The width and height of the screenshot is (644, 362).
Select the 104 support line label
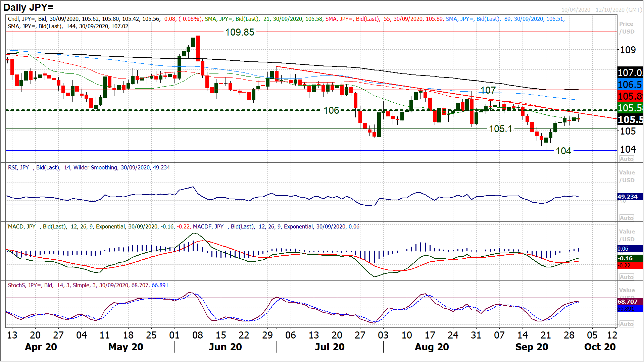click(x=563, y=151)
